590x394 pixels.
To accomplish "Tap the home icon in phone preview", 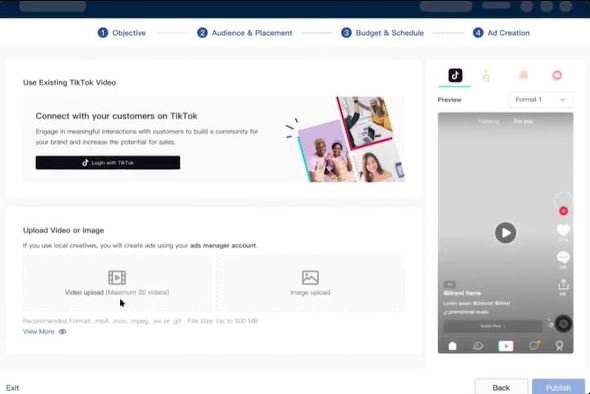I will pyautogui.click(x=452, y=346).
